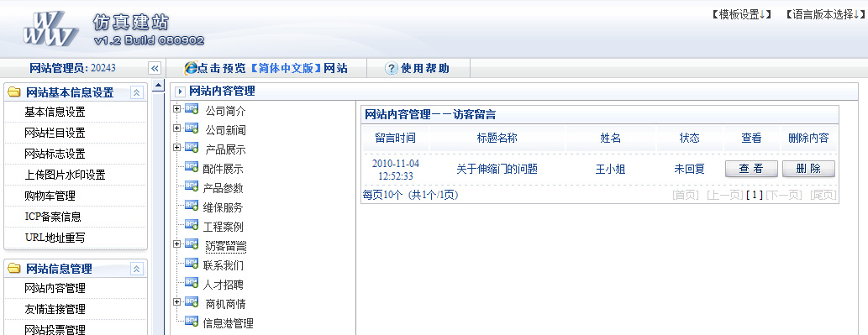Select 配件展示 tree item label
This screenshot has width=868, height=335.
[x=223, y=169]
